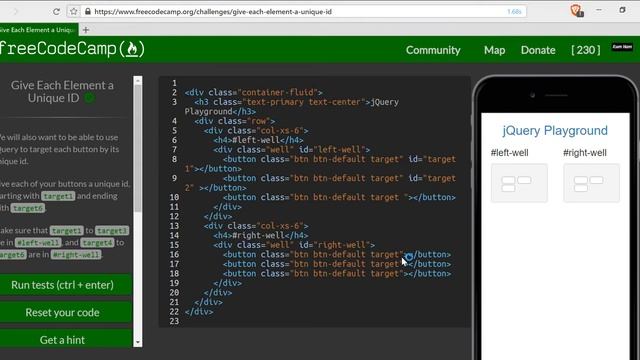This screenshot has height=360, width=640.
Task: Select the Give Each Element a Unique tab
Action: (x=38, y=30)
